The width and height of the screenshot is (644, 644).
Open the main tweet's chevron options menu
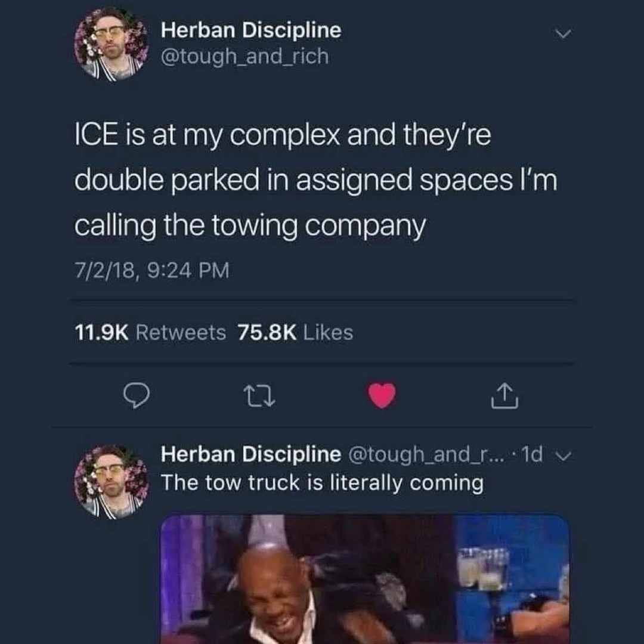pos(562,33)
